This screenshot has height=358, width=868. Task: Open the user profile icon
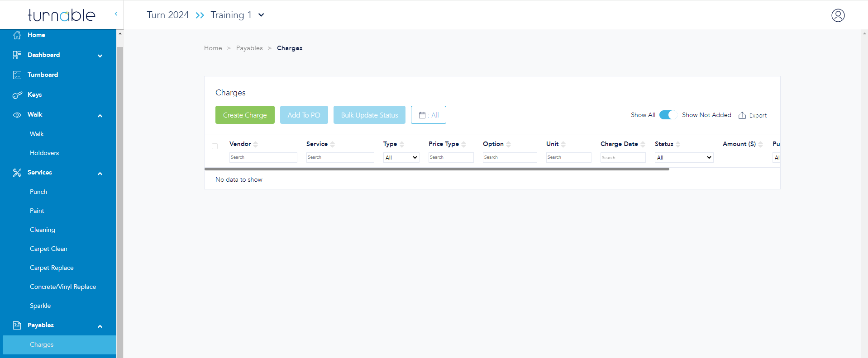pyautogui.click(x=838, y=15)
